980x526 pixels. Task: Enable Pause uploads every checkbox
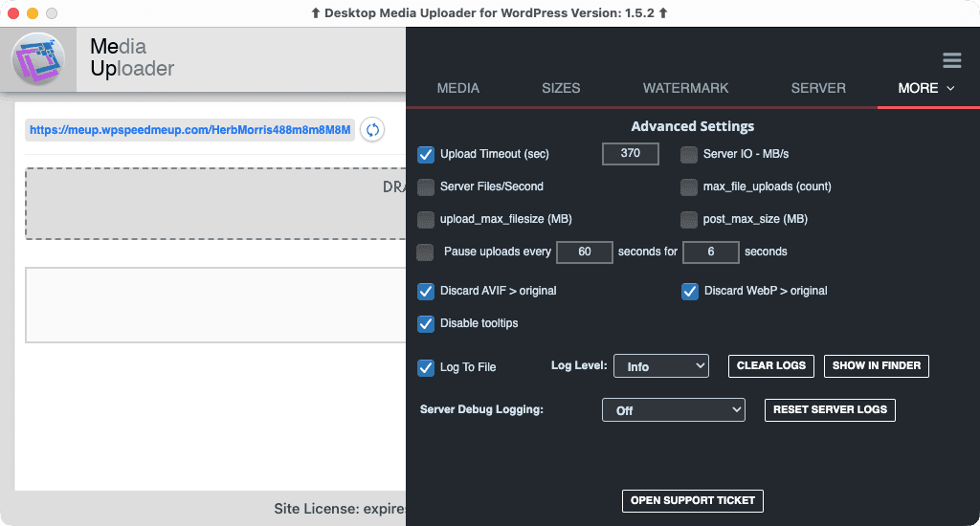click(425, 252)
